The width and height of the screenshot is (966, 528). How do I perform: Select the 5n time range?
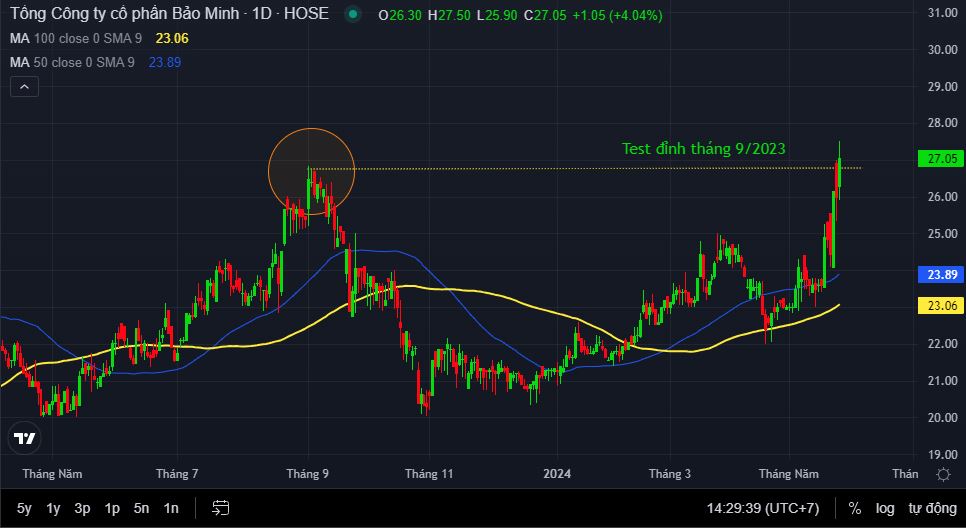tap(142, 508)
